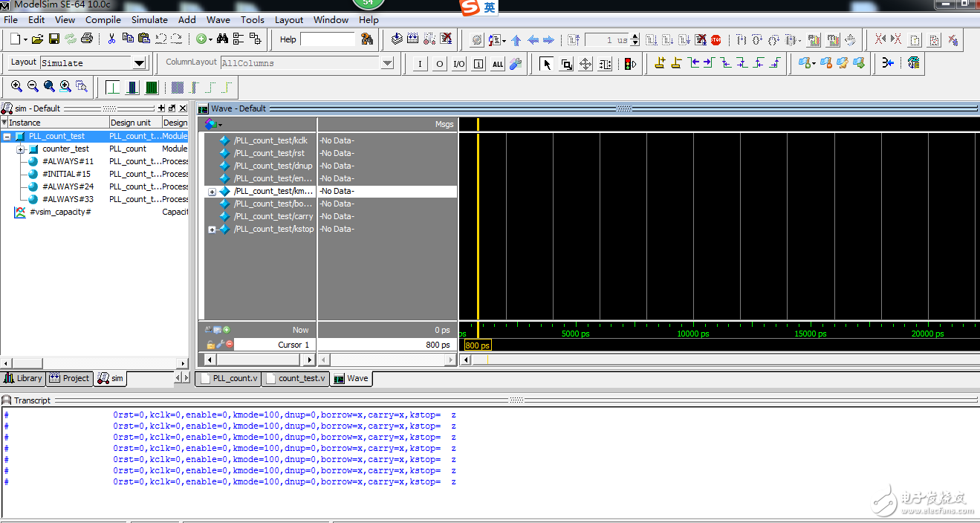Screen dimensions: 980x523
Task: Click the Insert Cursor yellow icon
Action: (660, 63)
